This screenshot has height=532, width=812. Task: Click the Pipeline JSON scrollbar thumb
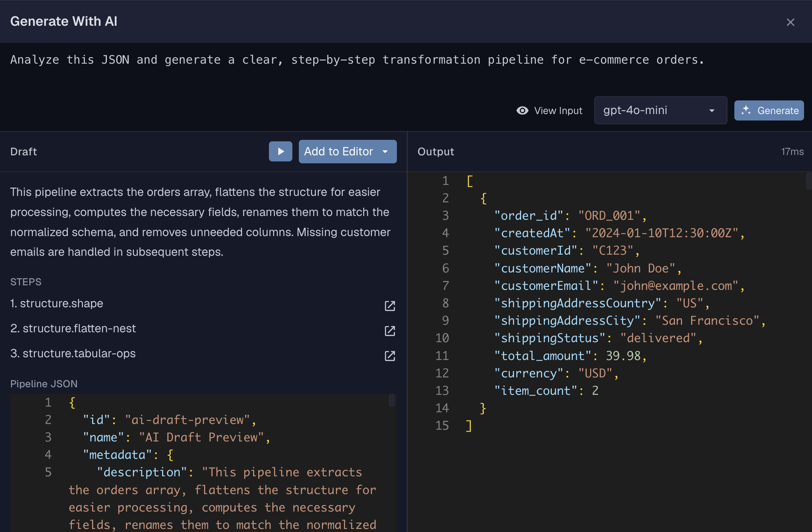392,401
